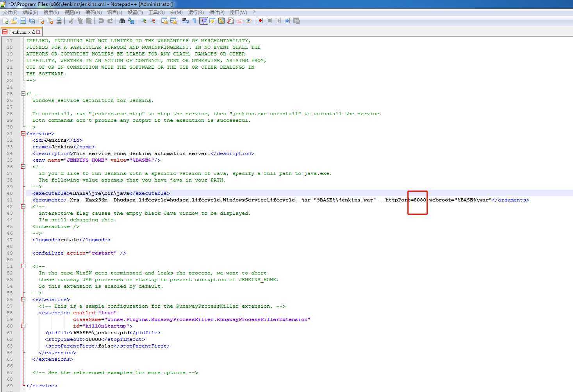Click the Save Recorded Macro icon
The image size is (573, 392).
click(296, 21)
